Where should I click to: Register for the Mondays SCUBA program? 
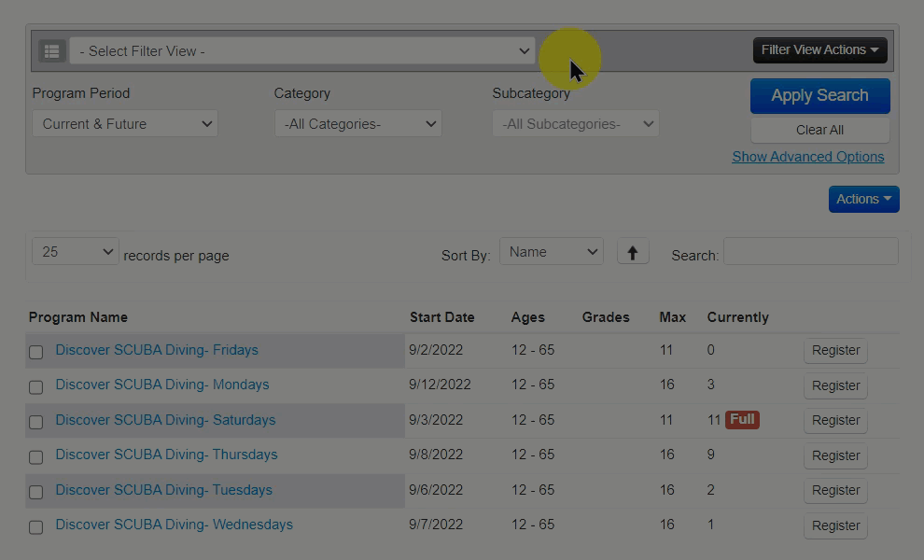[x=835, y=385]
